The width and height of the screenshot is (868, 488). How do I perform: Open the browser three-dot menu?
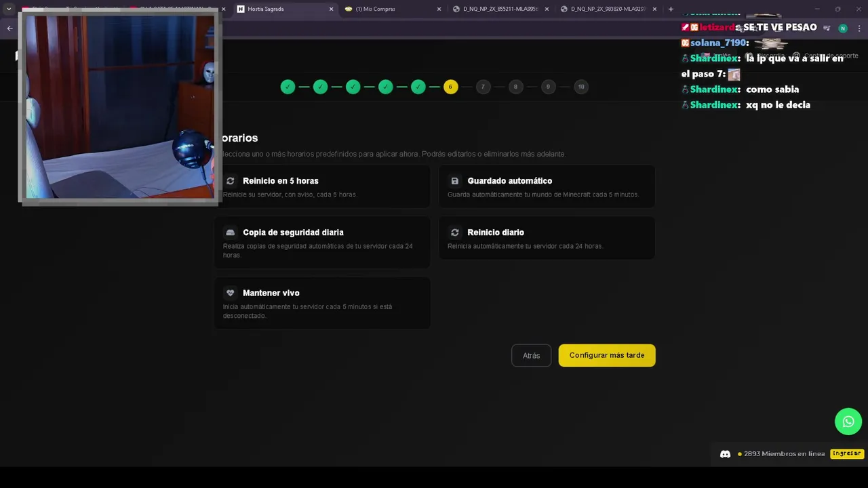(859, 28)
